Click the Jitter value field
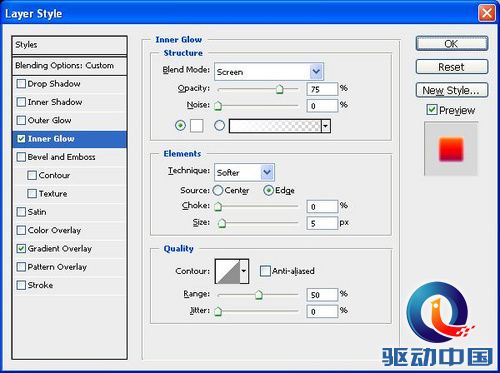500x373 pixels. 322,311
